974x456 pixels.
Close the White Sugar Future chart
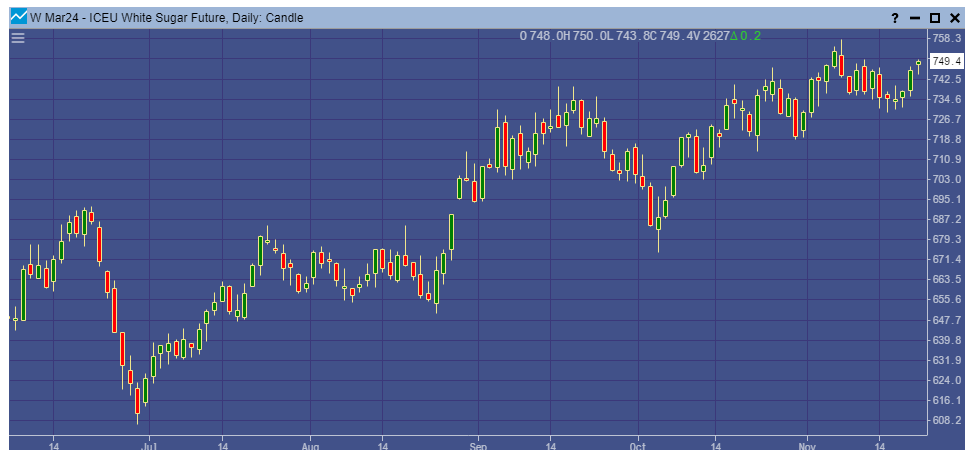[x=955, y=18]
